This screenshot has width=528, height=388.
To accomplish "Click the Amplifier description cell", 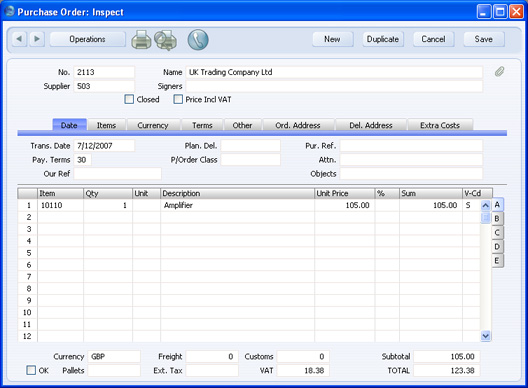I will 237,205.
